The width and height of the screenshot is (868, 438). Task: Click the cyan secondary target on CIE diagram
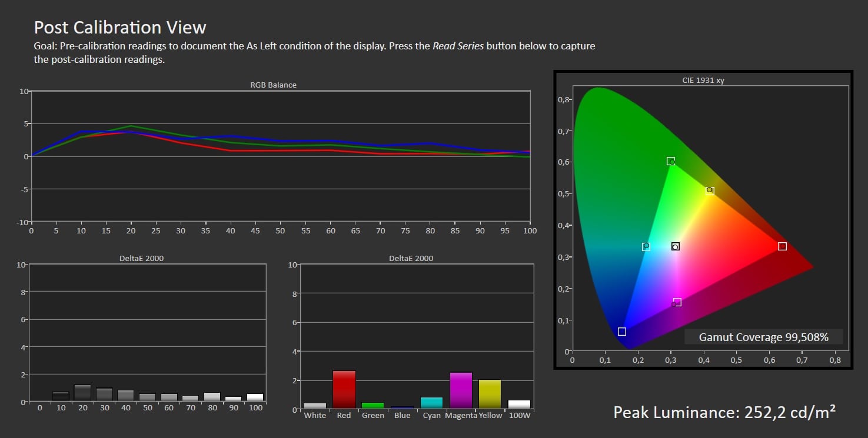tap(646, 246)
